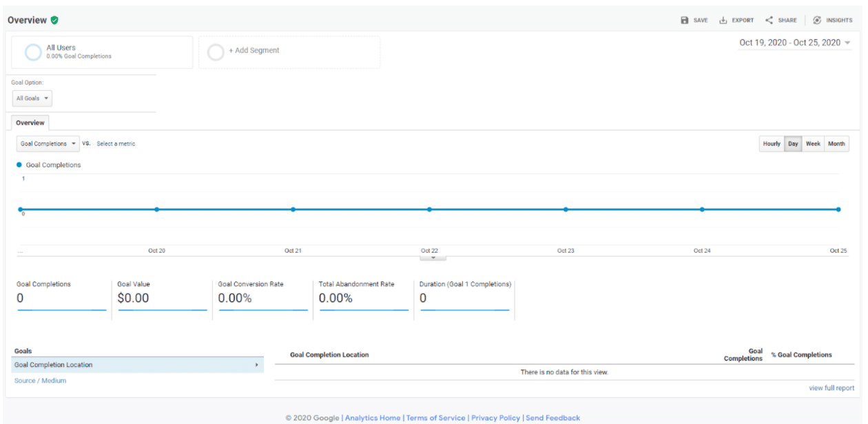Image resolution: width=868 pixels, height=424 pixels.
Task: Click the Goal Completions legend dot
Action: pos(19,165)
